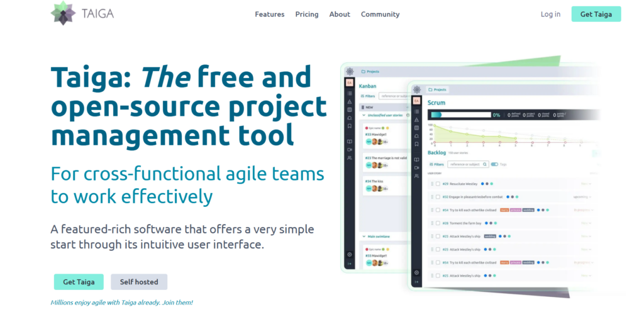Open the team members icon in the Scrum sidebar

416,175
